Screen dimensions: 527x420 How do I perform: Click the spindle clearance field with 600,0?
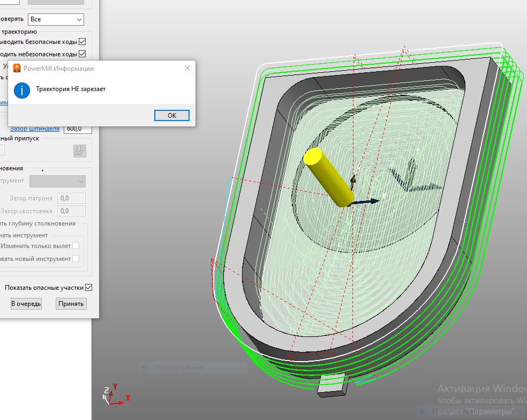point(78,129)
